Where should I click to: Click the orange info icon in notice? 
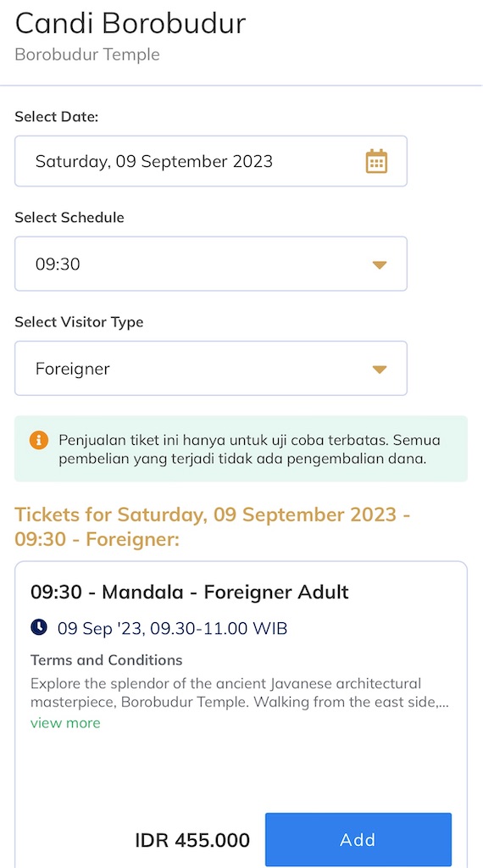coord(38,441)
